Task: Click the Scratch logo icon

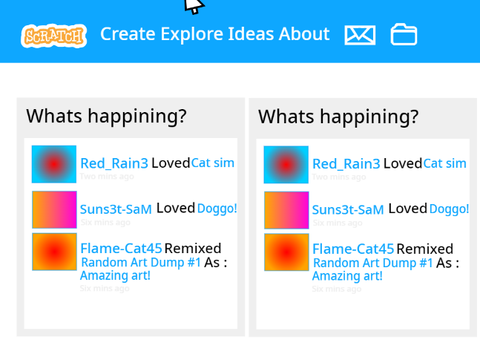Action: (x=54, y=36)
